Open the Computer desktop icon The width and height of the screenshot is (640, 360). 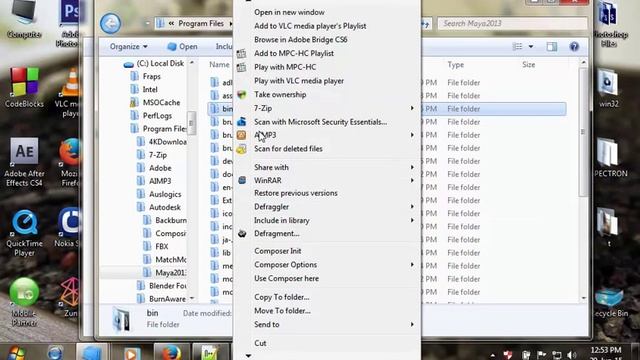pyautogui.click(x=24, y=19)
